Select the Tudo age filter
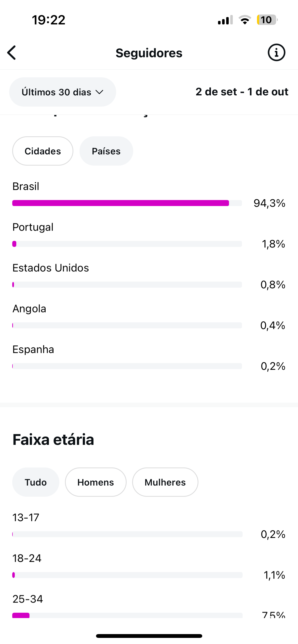The height and width of the screenshot is (644, 298). coord(36,482)
